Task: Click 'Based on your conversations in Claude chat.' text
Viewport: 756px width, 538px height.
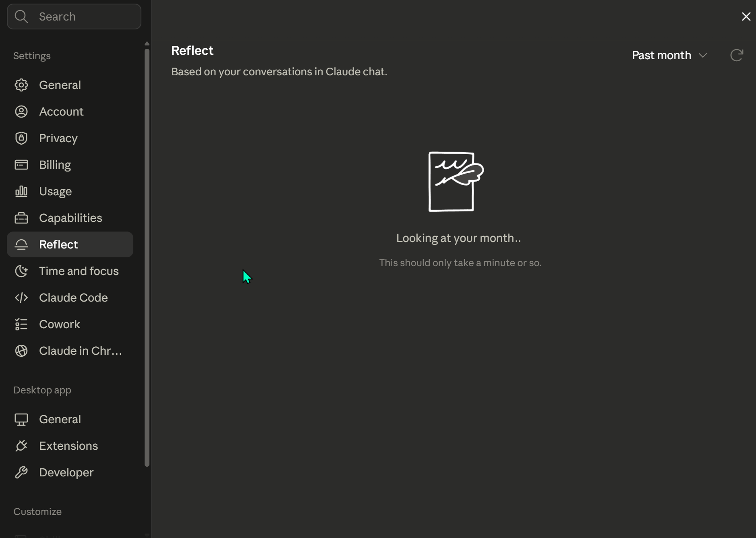Action: click(x=279, y=72)
